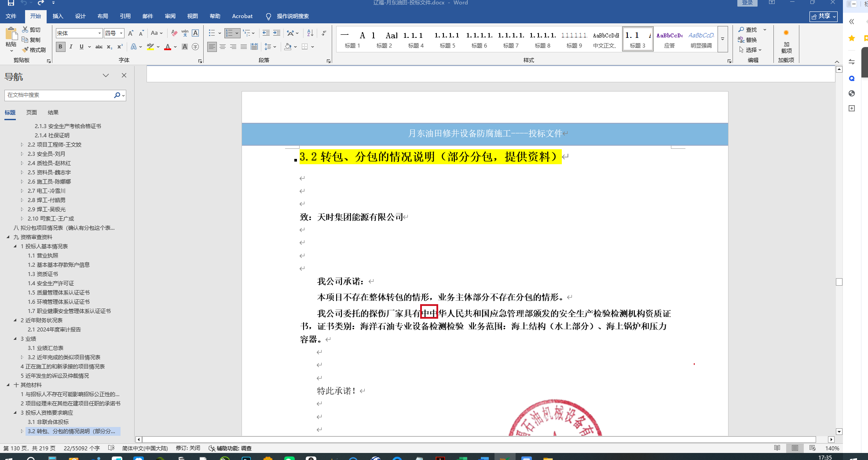868x460 pixels.
Task: Toggle Underline formatting
Action: click(81, 47)
